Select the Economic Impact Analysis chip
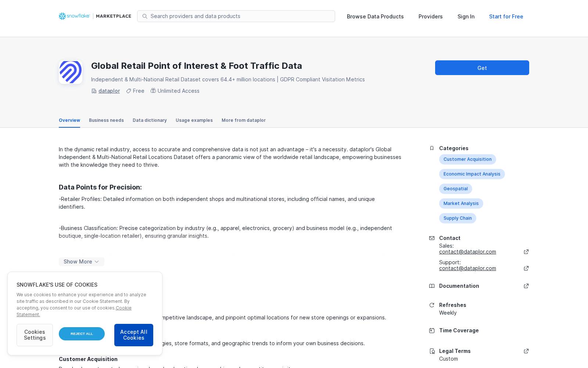588x368 pixels. tap(472, 174)
